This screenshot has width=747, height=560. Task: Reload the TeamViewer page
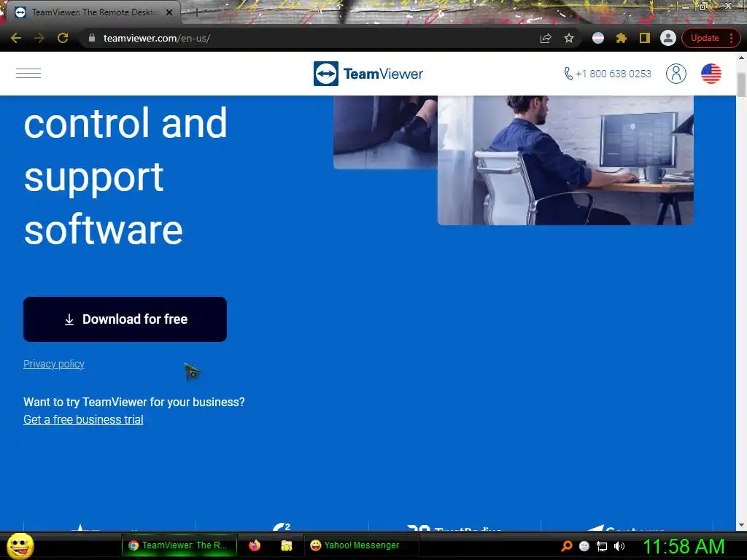pos(63,38)
